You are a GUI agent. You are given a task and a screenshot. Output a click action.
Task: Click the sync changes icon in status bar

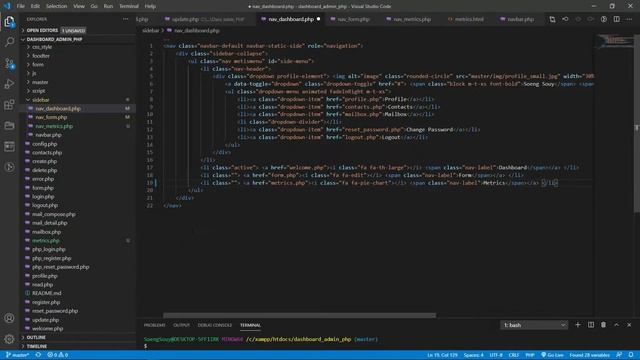pyautogui.click(x=38, y=355)
